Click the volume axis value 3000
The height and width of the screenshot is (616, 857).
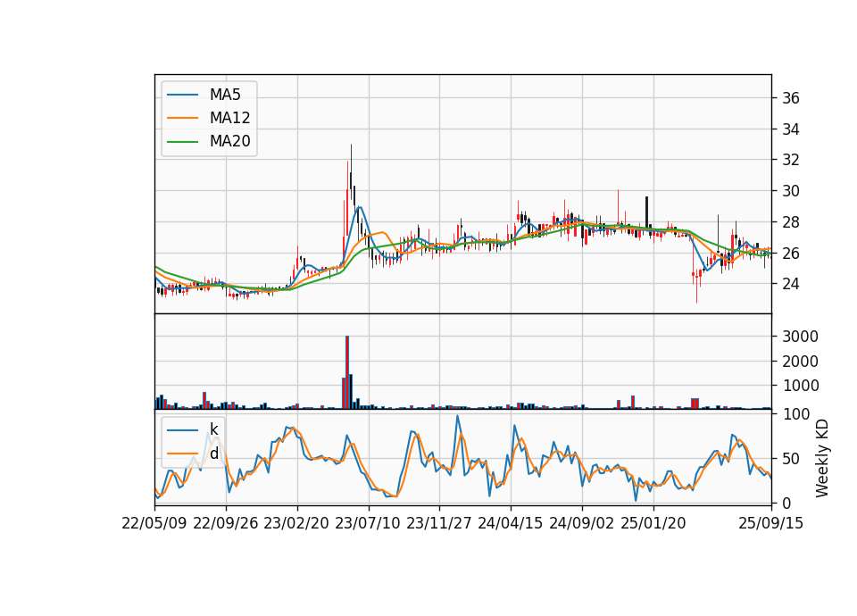click(800, 337)
